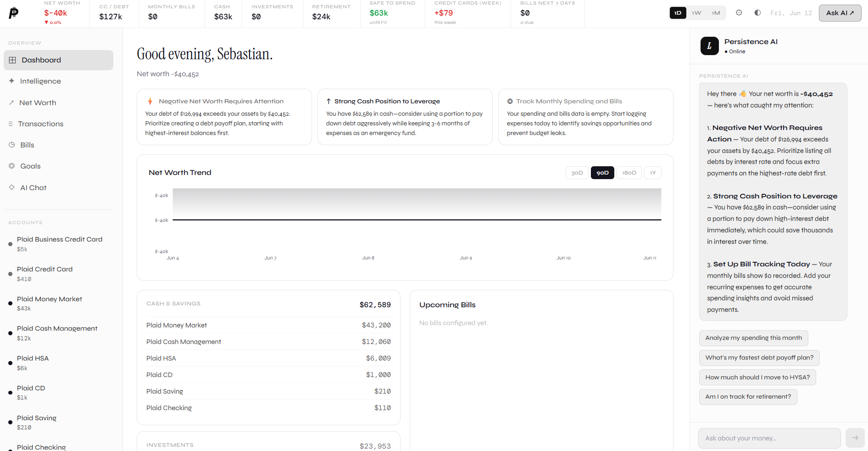
Task: Click the Investments $23,953 section header
Action: tap(268, 445)
